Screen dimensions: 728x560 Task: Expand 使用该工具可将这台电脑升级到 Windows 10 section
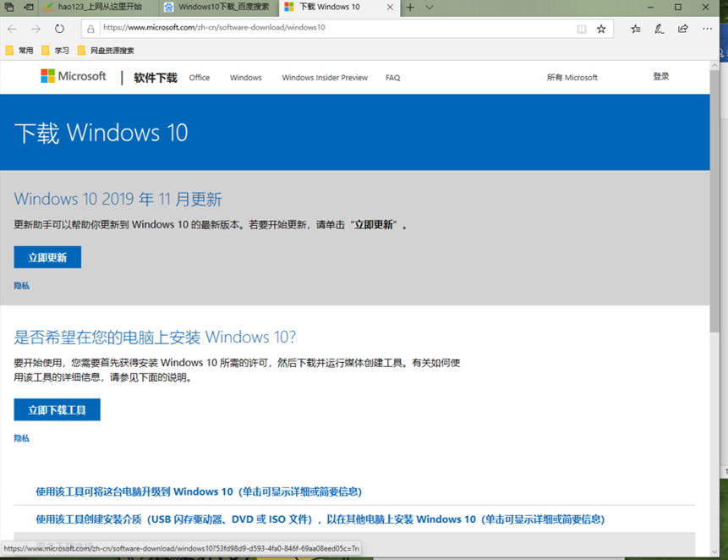(199, 491)
